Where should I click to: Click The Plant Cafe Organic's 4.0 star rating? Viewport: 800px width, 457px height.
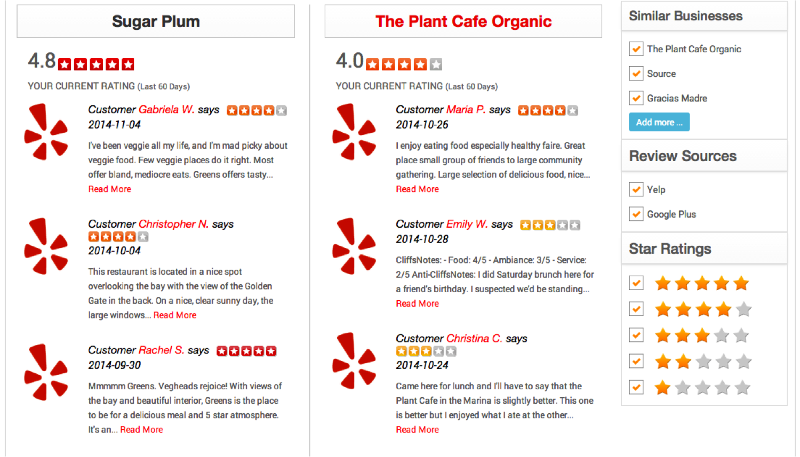(404, 65)
